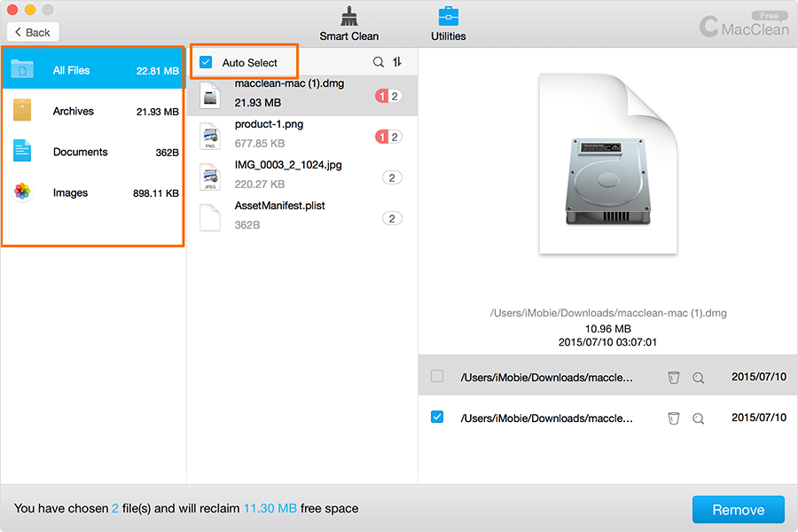Open the Smart Clean broom icon

[348, 17]
